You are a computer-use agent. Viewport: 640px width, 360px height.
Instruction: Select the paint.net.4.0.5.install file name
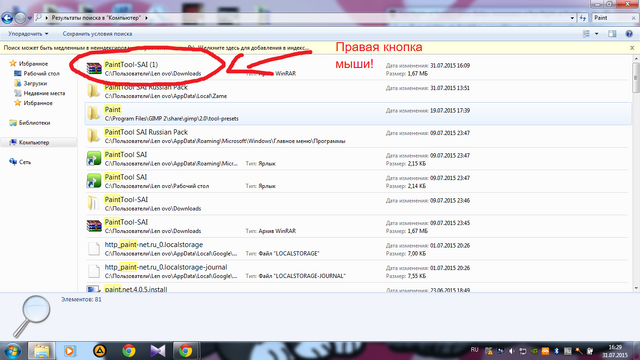pos(136,289)
